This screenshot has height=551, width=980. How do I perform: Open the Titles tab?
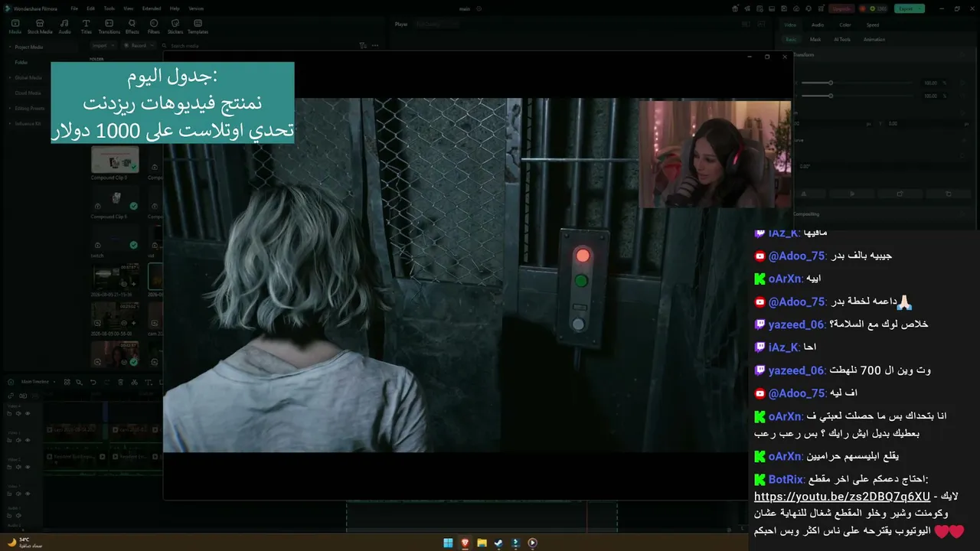pos(86,27)
